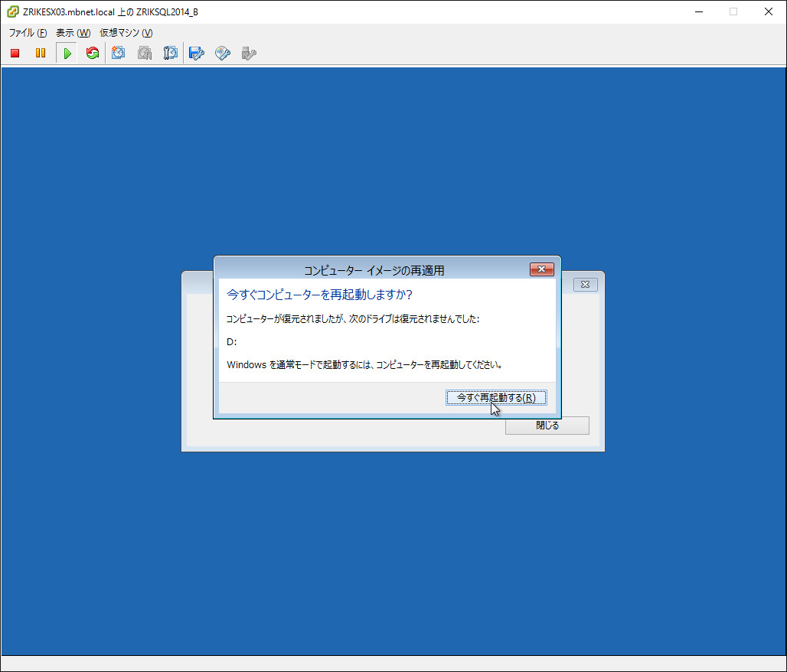Open the 仮想マシン (V) menu
787x672 pixels.
tap(126, 33)
